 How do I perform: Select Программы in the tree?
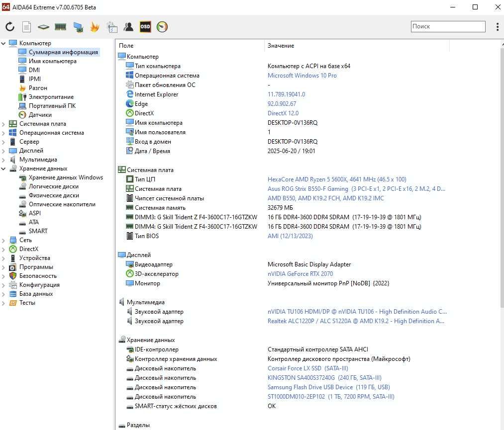[x=36, y=267]
